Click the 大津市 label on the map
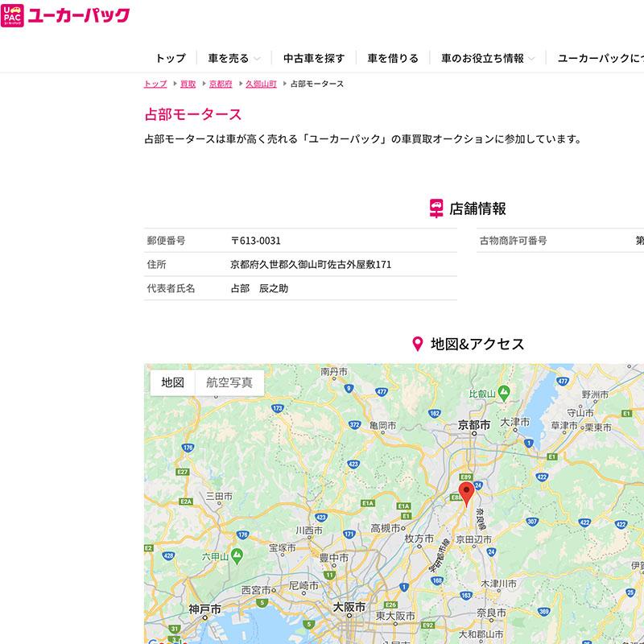Screen dimensions: 644x644 (514, 422)
